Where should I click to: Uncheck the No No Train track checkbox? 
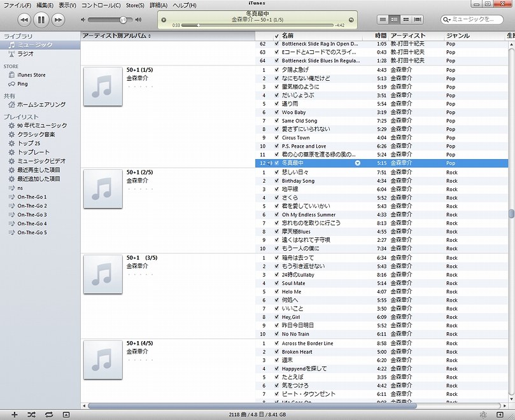tap(276, 334)
